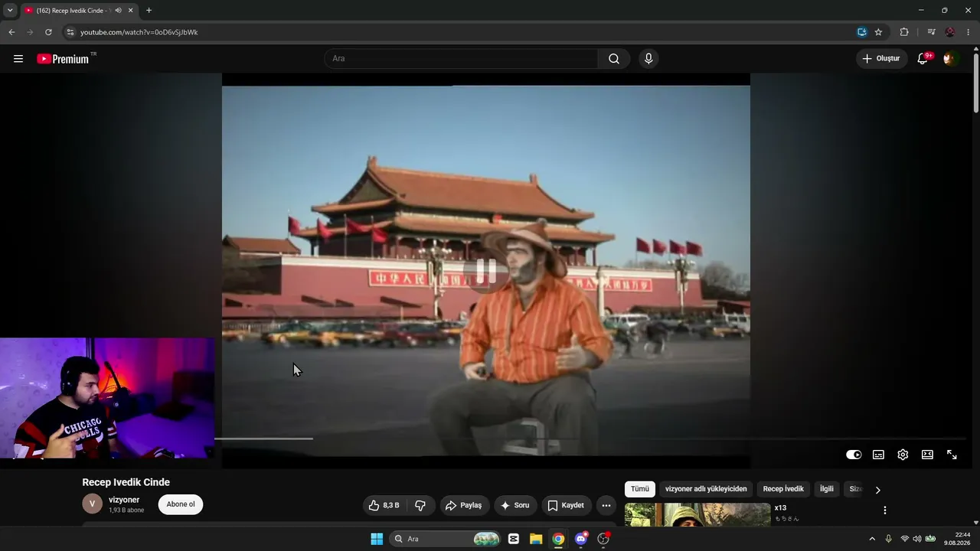Switch the player to theater mode
Viewport: 980px width, 551px height.
point(927,455)
